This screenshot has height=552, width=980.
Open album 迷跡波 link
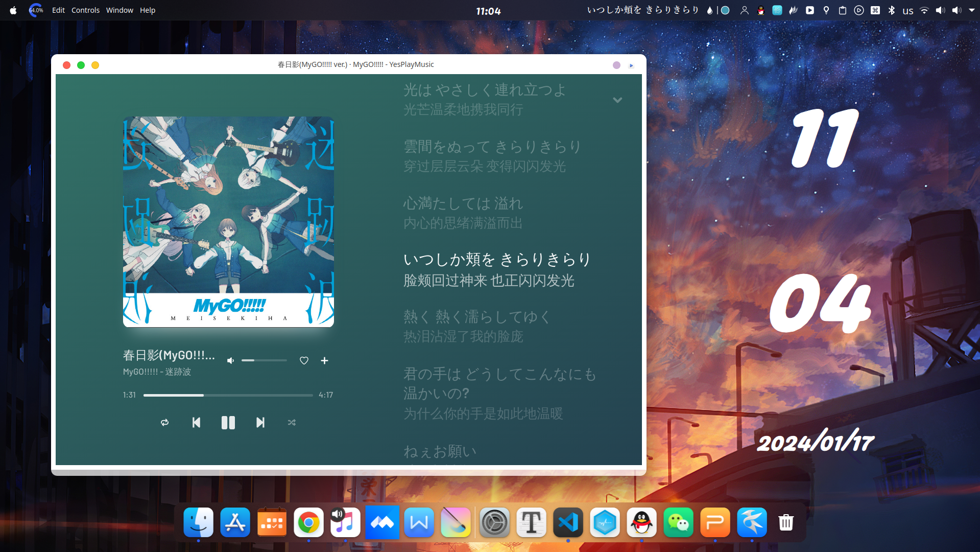(178, 372)
